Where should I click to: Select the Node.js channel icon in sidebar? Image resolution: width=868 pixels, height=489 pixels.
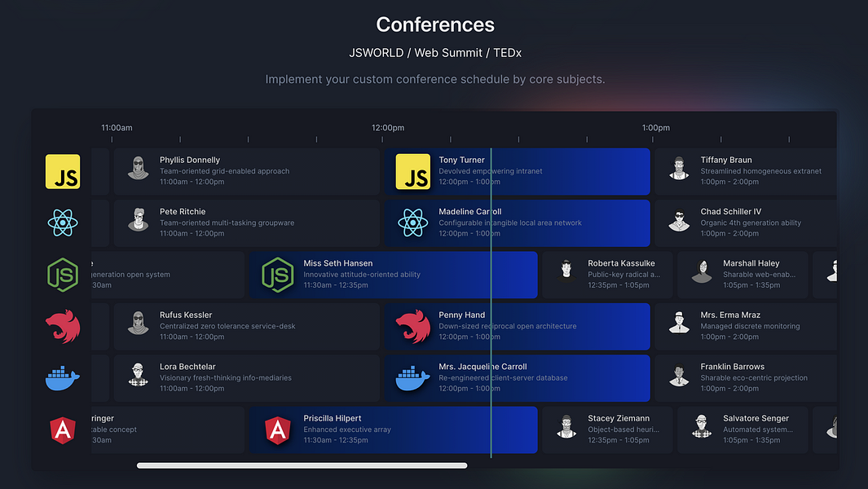click(x=63, y=275)
